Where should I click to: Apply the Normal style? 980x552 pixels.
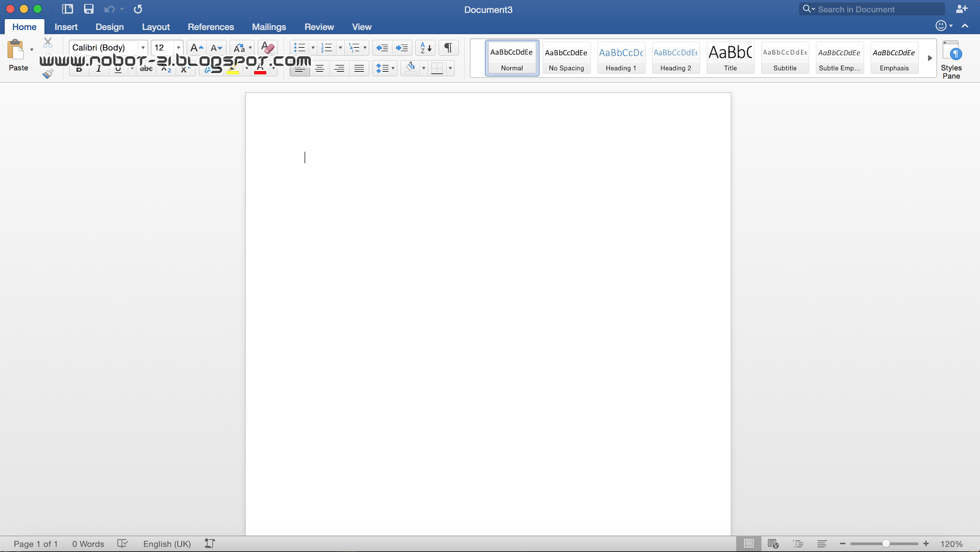click(512, 58)
